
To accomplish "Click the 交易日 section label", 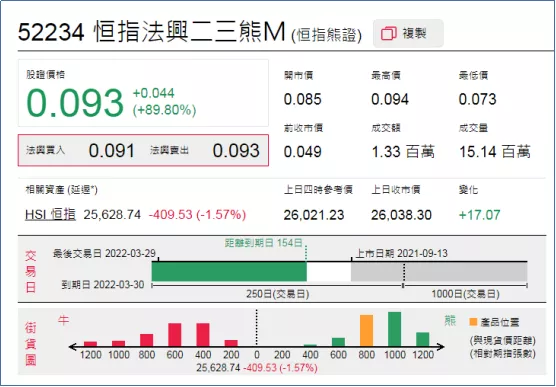I will pos(31,271).
